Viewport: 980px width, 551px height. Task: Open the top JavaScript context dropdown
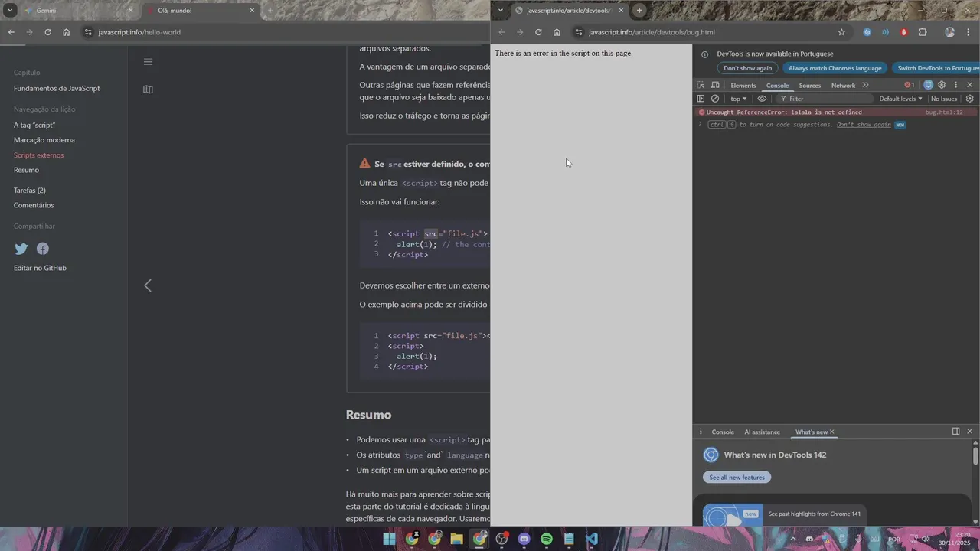click(738, 99)
